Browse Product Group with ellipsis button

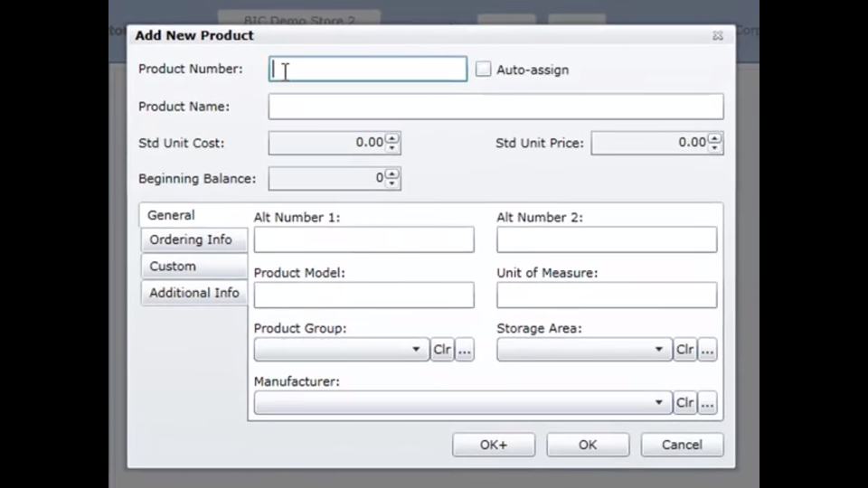pyautogui.click(x=465, y=350)
